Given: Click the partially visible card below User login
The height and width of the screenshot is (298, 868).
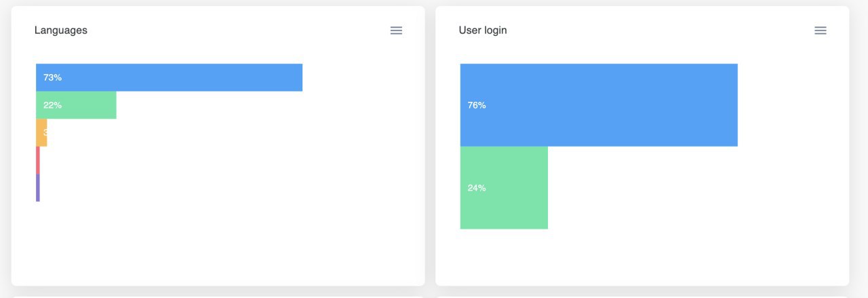Looking at the screenshot, I should (642, 297).
